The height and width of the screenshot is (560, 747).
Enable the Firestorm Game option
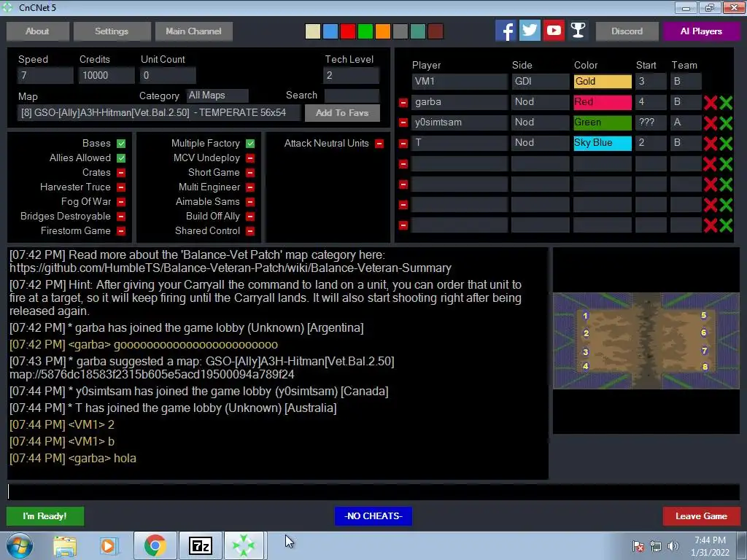click(x=121, y=231)
